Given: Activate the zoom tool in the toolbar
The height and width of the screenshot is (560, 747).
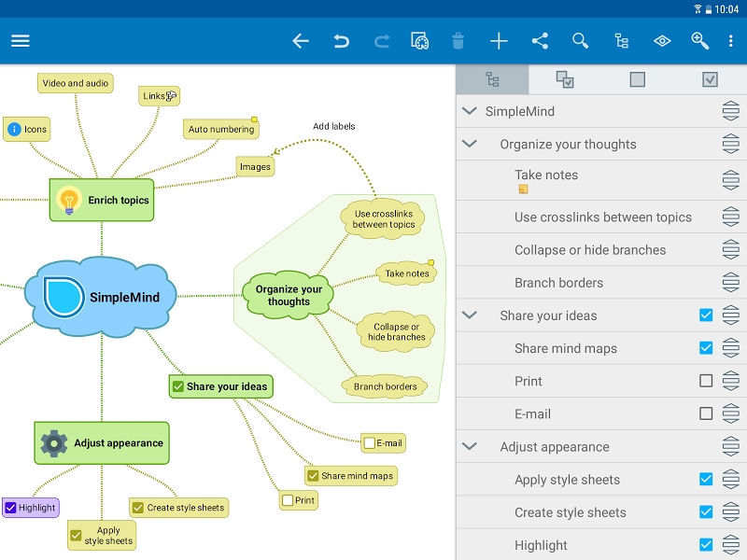Looking at the screenshot, I should (x=700, y=41).
